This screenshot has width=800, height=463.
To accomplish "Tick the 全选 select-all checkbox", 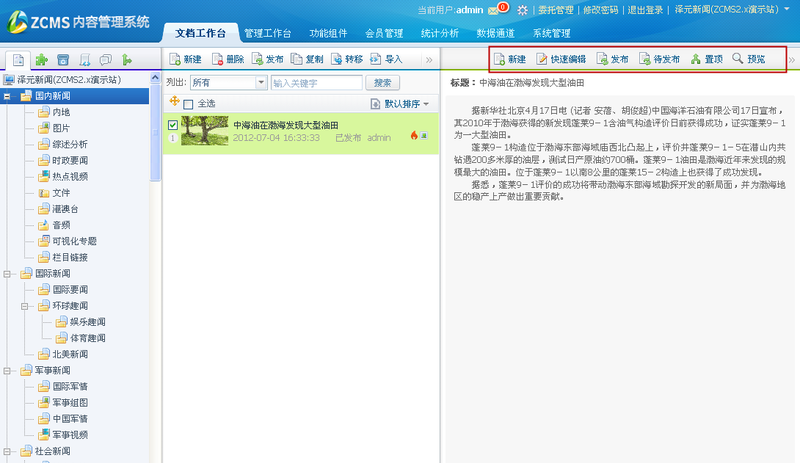I will [188, 104].
